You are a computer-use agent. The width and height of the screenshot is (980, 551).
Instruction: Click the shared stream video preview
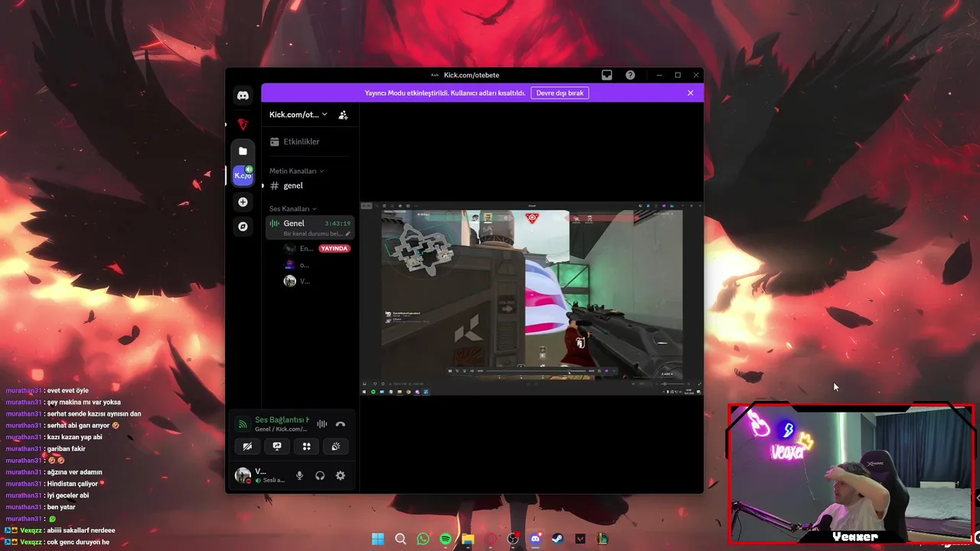(531, 298)
